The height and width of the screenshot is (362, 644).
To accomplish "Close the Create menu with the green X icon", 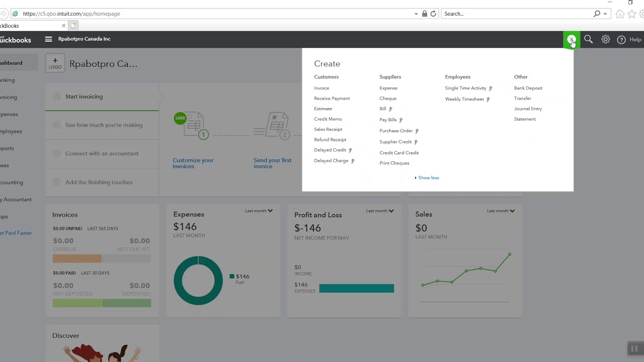I will tap(572, 39).
